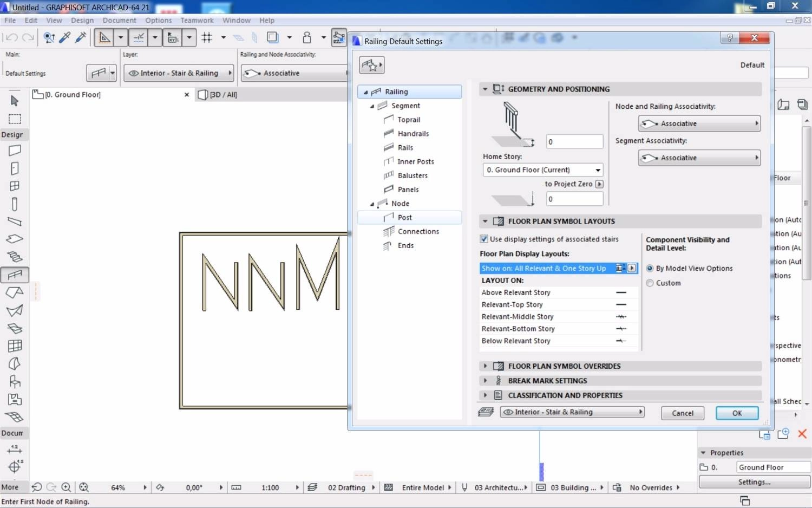Select the Shell tool in toolbox

pos(15,310)
